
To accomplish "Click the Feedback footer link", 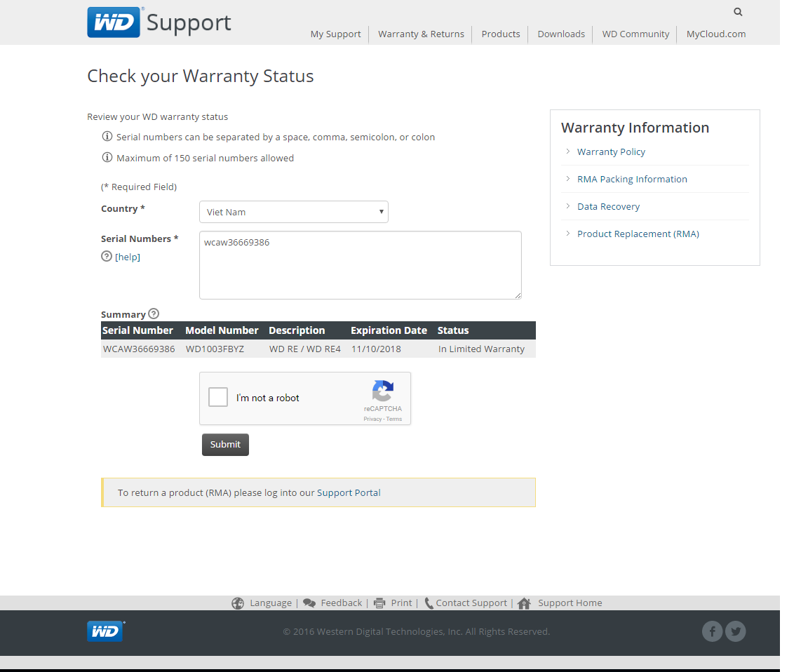I will click(342, 603).
